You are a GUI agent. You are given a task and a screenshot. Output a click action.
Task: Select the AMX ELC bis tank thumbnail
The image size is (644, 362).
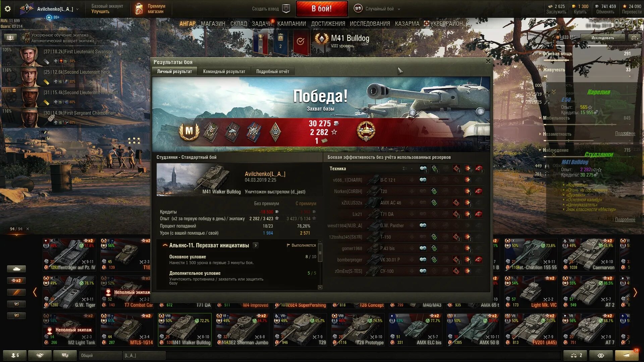click(415, 330)
